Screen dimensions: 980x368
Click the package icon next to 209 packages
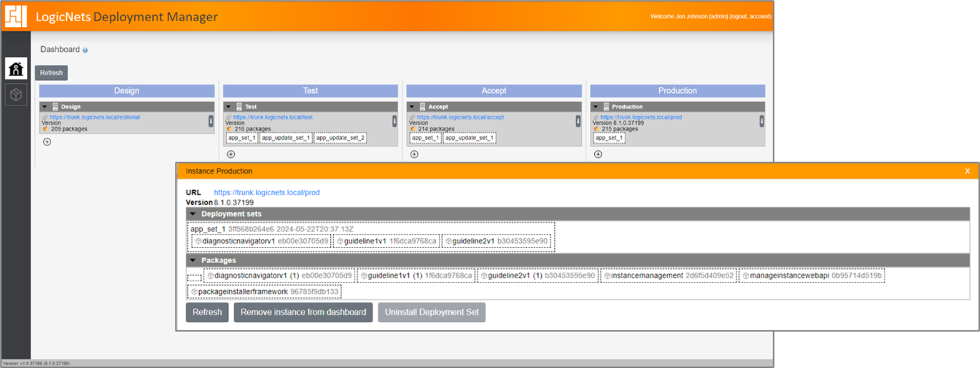click(46, 129)
